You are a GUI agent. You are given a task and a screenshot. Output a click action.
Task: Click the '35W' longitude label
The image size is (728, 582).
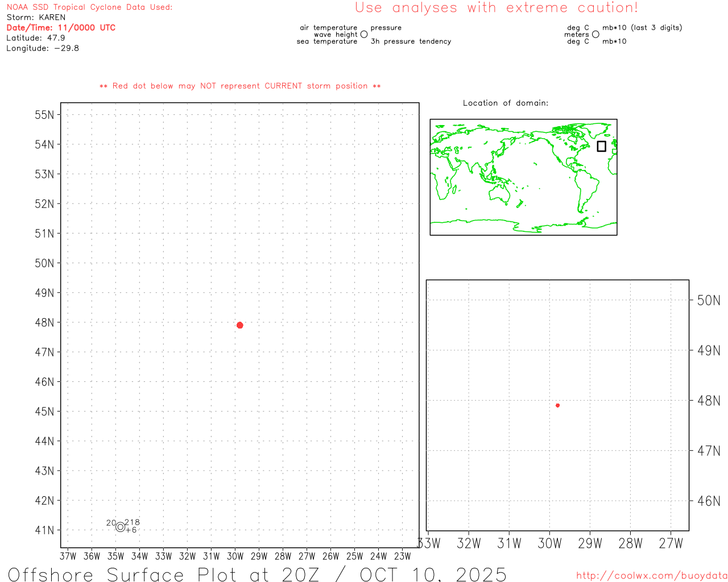[x=116, y=556]
